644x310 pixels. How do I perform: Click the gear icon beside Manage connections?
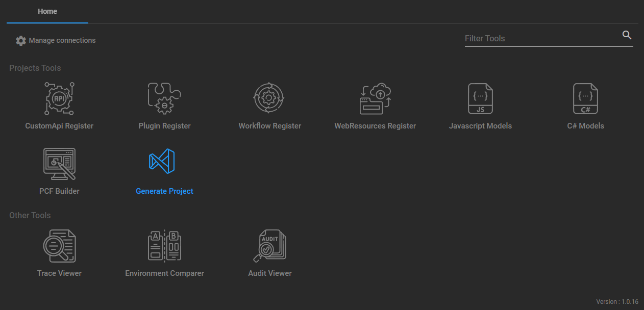[x=21, y=41]
